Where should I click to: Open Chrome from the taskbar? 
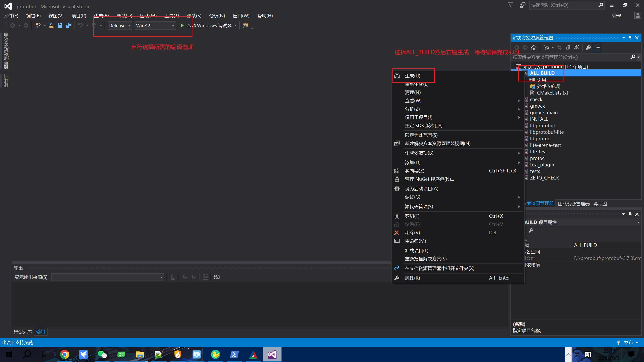pos(65,354)
